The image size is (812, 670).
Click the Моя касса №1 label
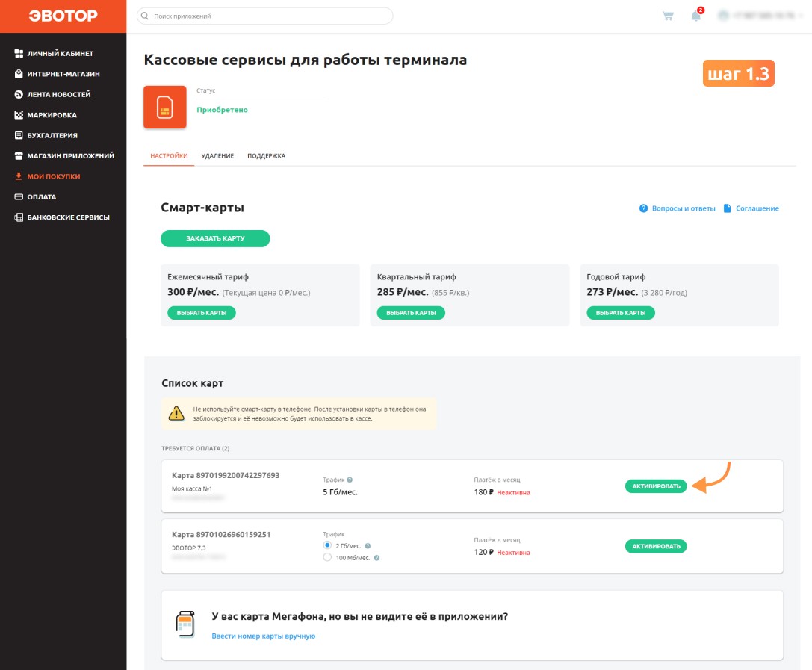pos(191,488)
